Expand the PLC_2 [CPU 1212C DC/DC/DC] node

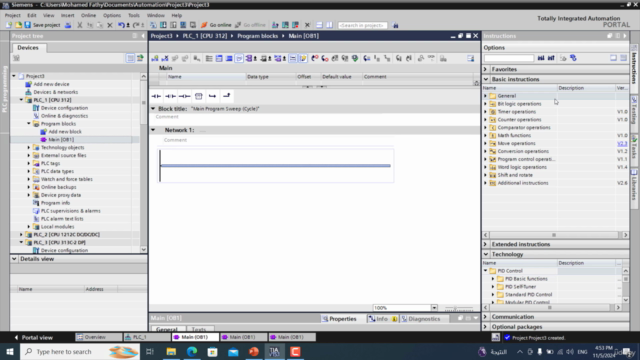[21, 235]
